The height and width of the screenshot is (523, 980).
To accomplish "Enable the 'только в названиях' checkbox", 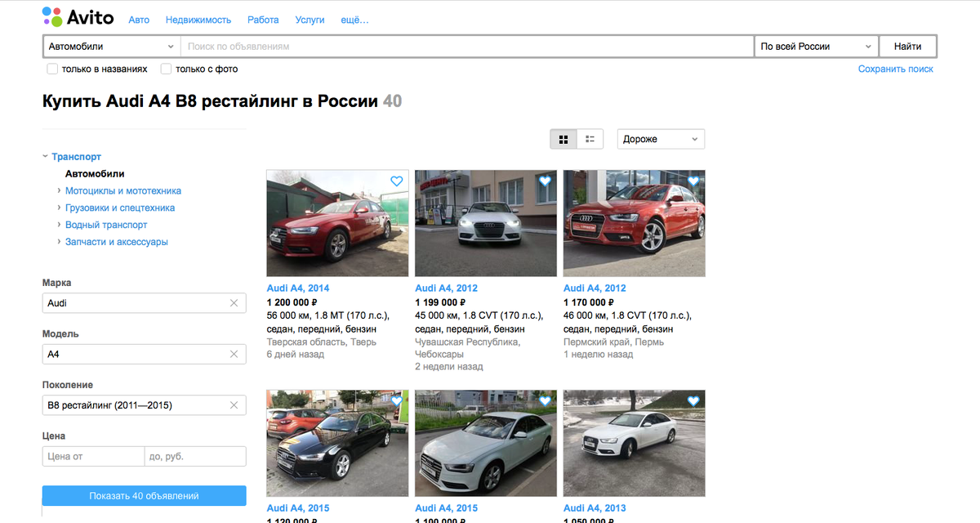I will tap(53, 69).
